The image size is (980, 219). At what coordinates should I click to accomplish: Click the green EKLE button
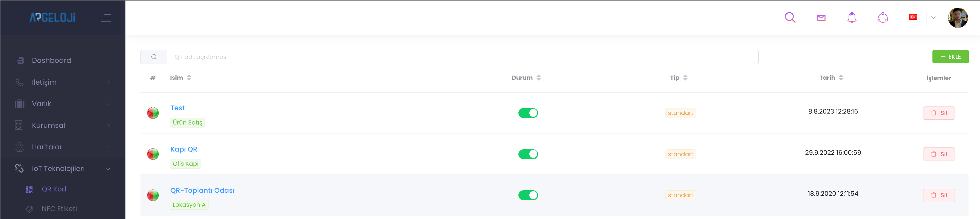click(950, 57)
